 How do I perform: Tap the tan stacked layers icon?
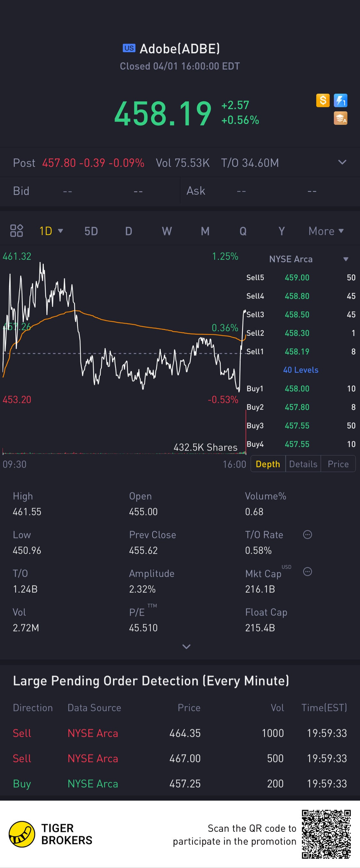pos(340,118)
